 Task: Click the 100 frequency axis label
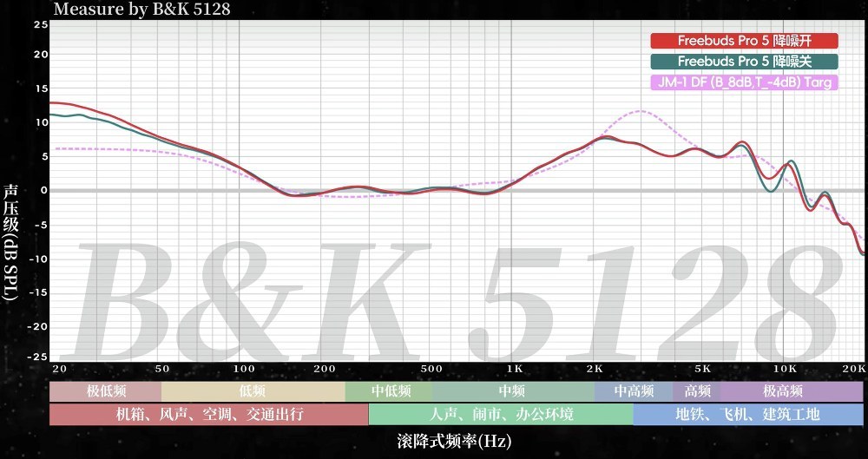245,369
